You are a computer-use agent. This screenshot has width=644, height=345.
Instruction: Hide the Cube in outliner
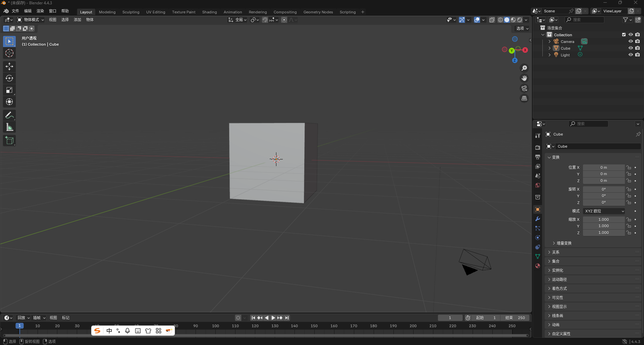tap(631, 48)
